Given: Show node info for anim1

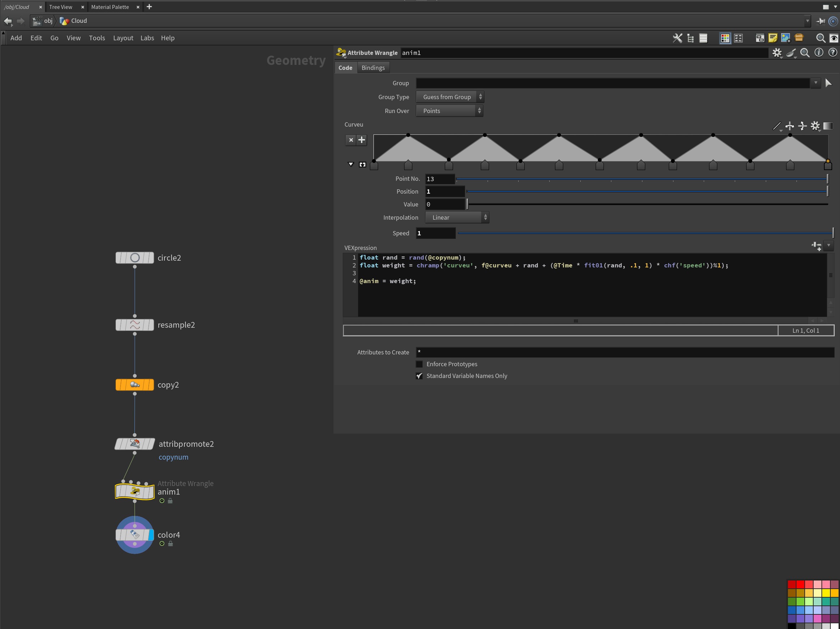Looking at the screenshot, I should click(819, 52).
